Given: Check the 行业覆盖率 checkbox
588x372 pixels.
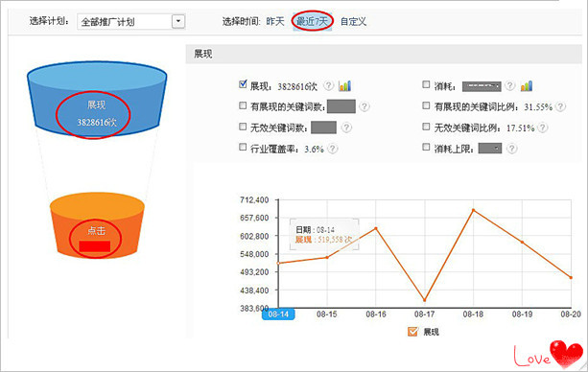Looking at the screenshot, I should (243, 147).
